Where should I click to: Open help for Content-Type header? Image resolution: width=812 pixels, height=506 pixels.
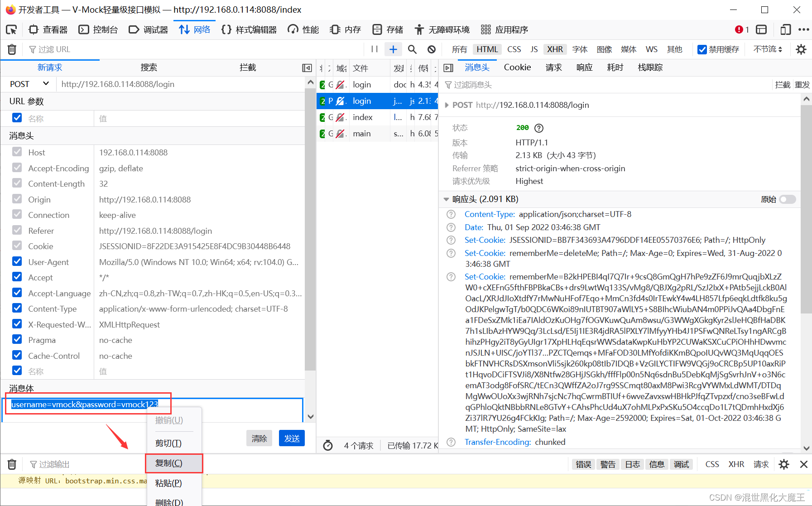[451, 214]
